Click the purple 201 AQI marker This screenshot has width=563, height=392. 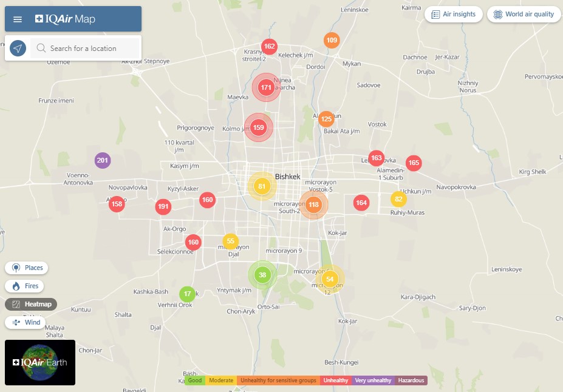(103, 161)
